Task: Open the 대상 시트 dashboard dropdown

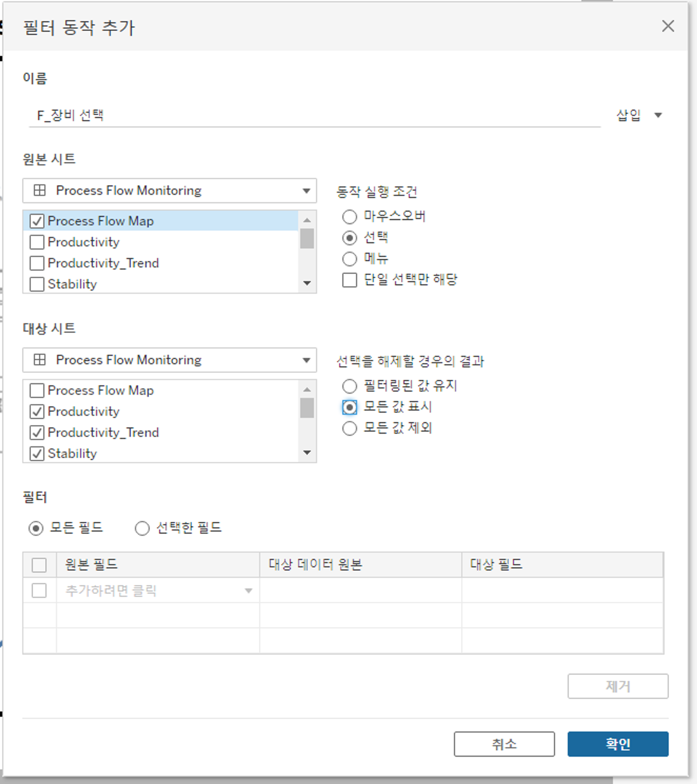Action: click(169, 360)
